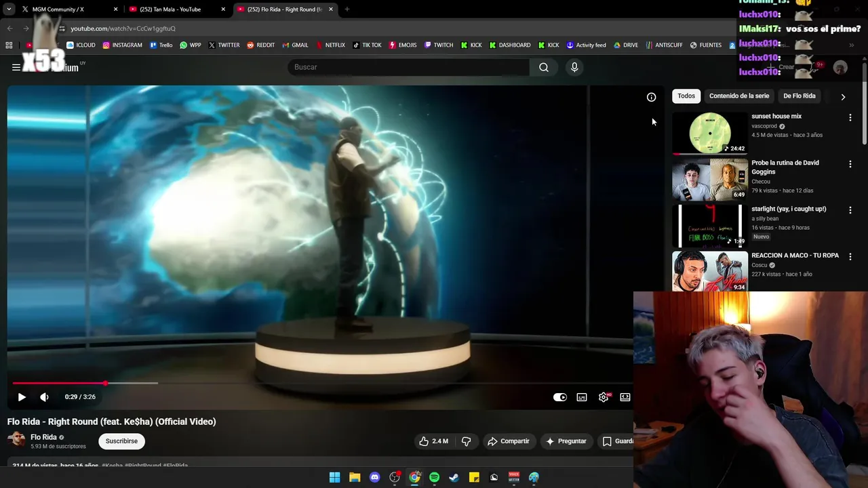Open the REACCION A MACO - TU ROPA title
868x488 pixels.
click(x=795, y=256)
